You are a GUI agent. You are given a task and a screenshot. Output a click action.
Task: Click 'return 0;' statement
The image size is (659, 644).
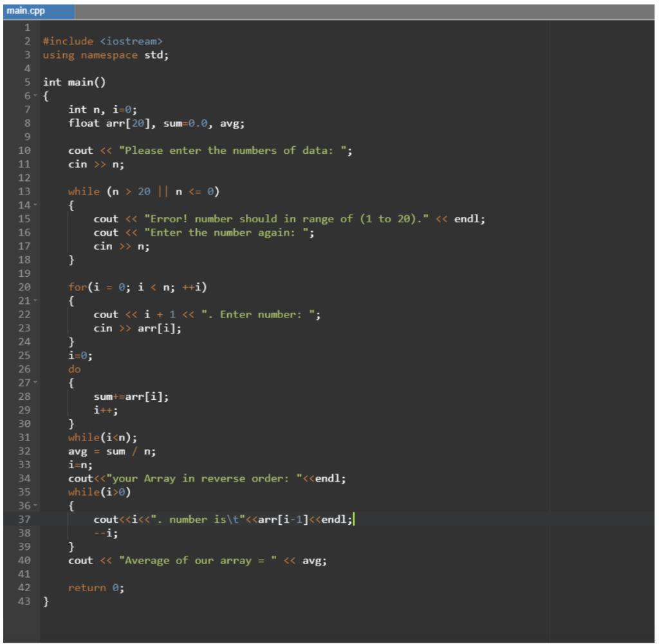click(x=97, y=588)
